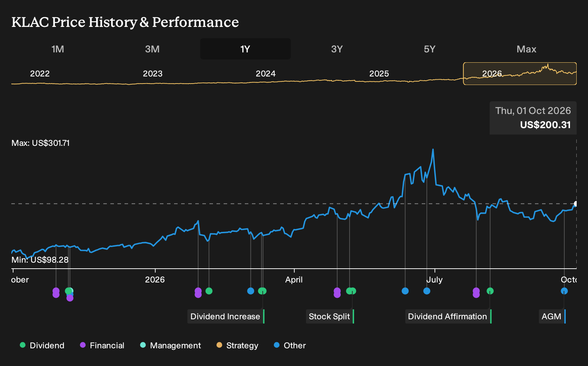Click 2023 on the overview timeline
588x366 pixels.
pyautogui.click(x=152, y=74)
